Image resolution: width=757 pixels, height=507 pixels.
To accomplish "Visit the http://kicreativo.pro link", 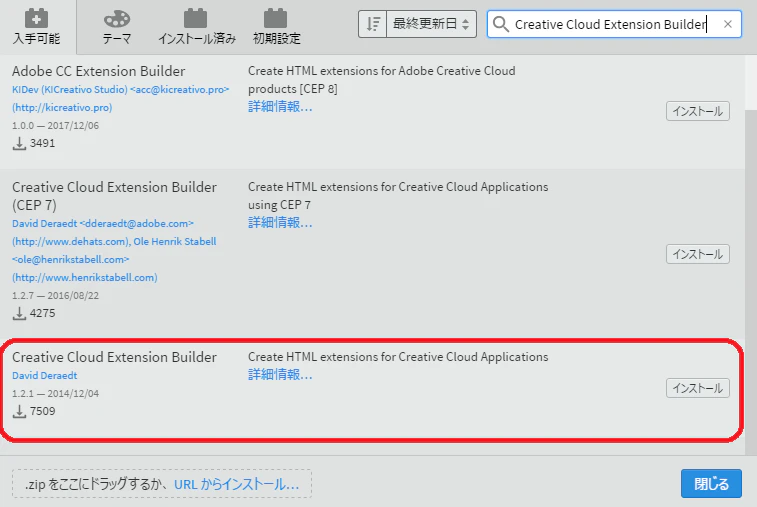I will [62, 107].
